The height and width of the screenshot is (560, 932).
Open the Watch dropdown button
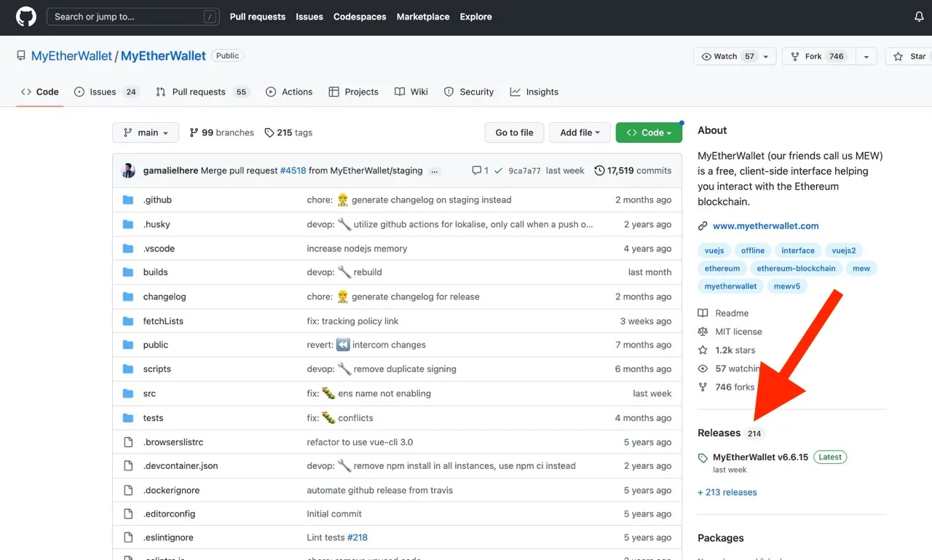[x=735, y=56]
